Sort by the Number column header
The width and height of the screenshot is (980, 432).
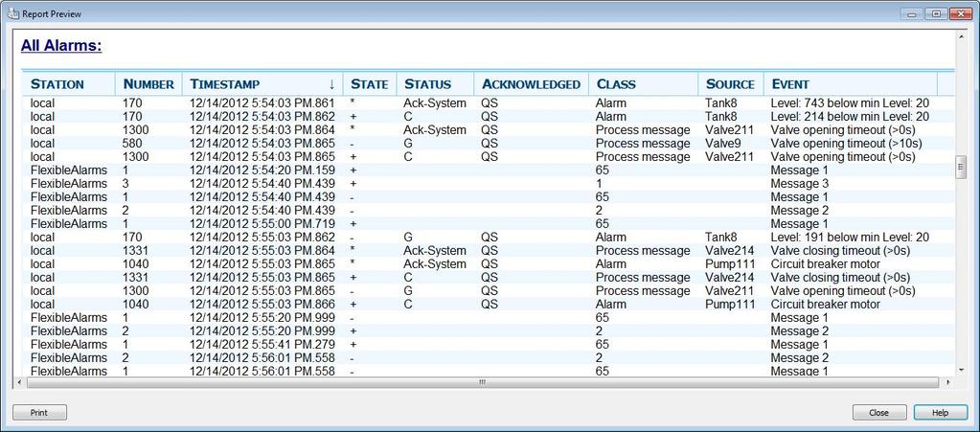pyautogui.click(x=148, y=83)
